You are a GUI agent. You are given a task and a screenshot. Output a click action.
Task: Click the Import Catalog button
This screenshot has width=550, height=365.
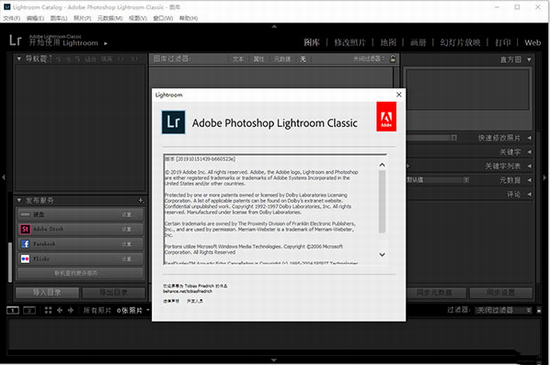tap(47, 292)
